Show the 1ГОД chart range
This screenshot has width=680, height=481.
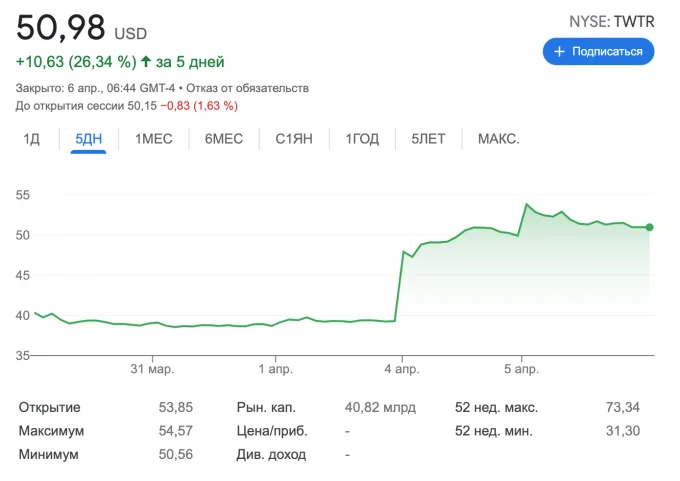coord(362,139)
